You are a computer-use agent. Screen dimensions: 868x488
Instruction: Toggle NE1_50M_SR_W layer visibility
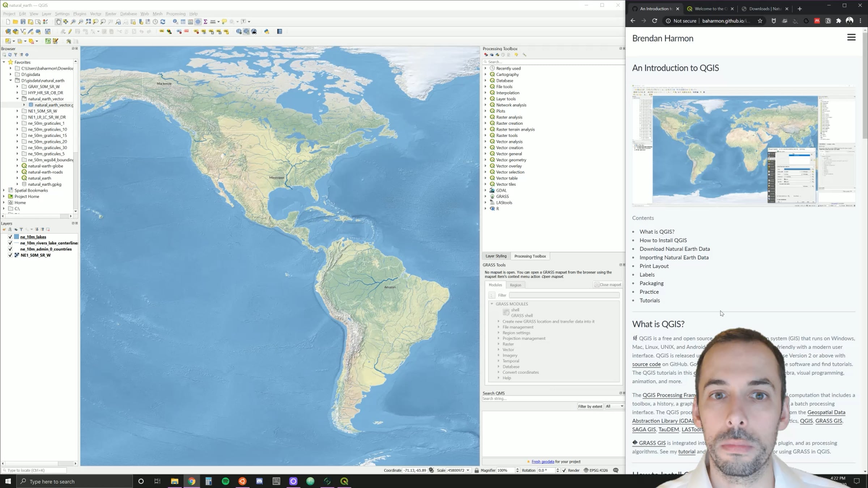coord(10,255)
